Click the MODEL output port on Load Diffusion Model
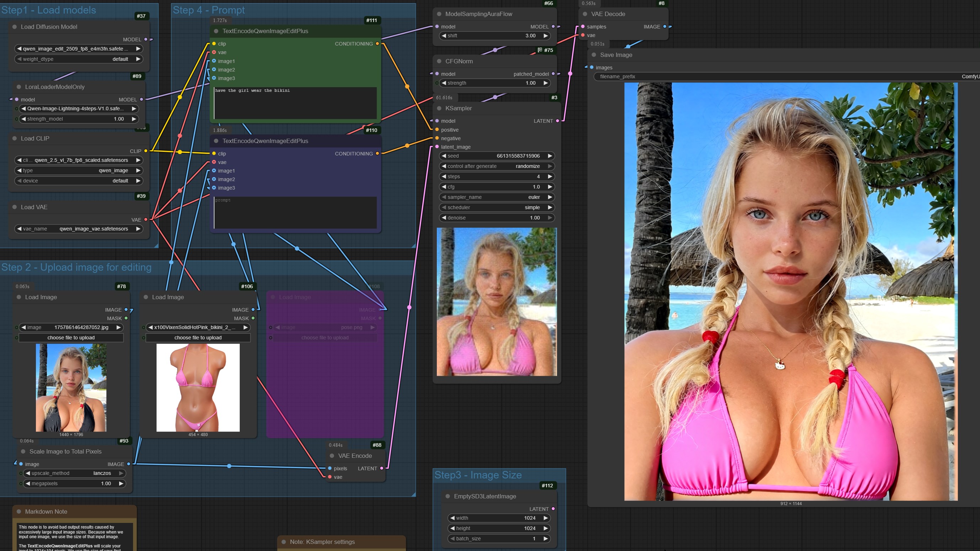 point(146,39)
